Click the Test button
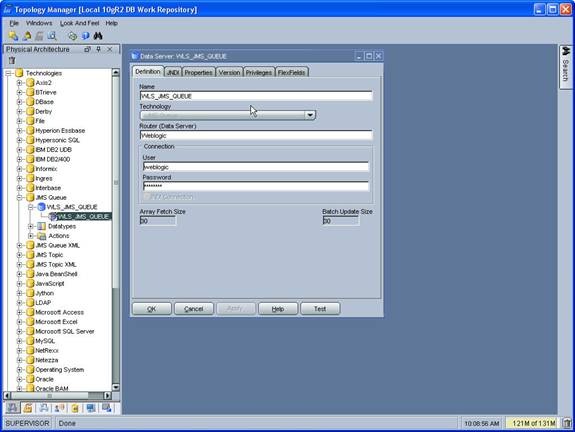Screen dimensions: 575x432 320,309
